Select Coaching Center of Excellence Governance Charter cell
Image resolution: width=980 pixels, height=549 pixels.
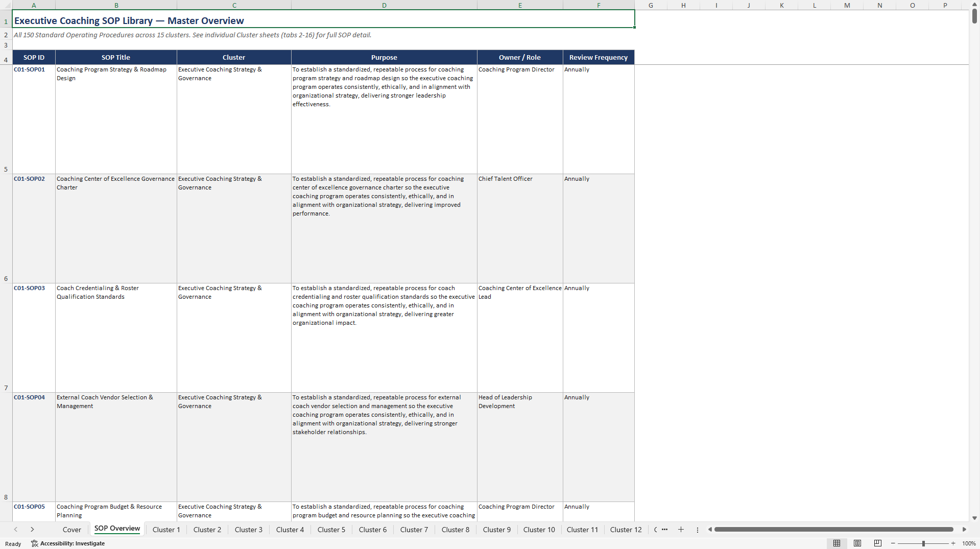[116, 228]
